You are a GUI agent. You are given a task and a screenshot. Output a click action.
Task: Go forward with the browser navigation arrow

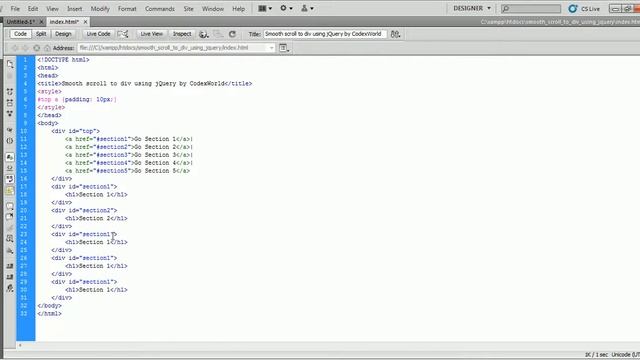[25, 48]
